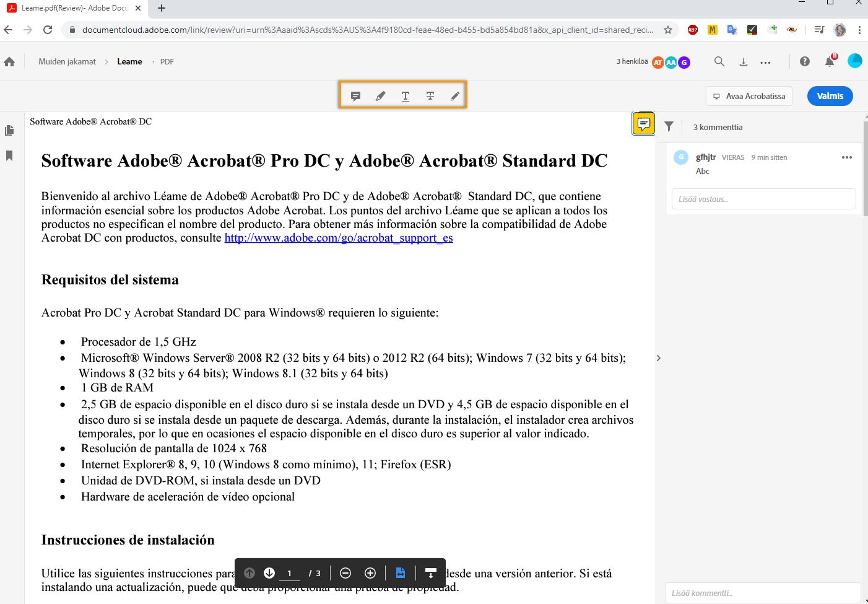Edit the current page number field
The image size is (868, 604).
point(290,574)
